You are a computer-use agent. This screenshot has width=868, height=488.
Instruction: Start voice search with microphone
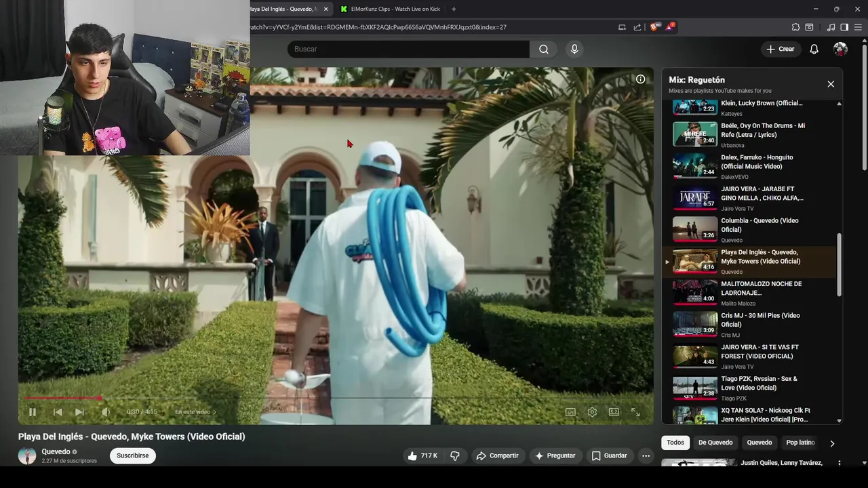point(574,49)
